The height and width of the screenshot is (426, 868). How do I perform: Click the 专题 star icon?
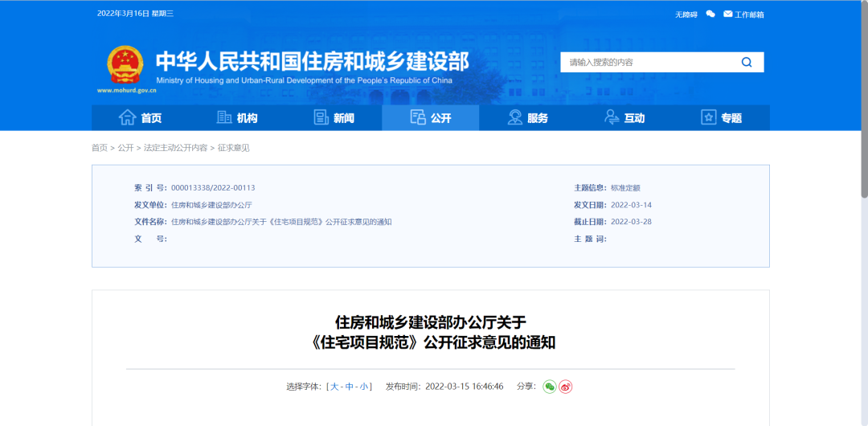(708, 118)
